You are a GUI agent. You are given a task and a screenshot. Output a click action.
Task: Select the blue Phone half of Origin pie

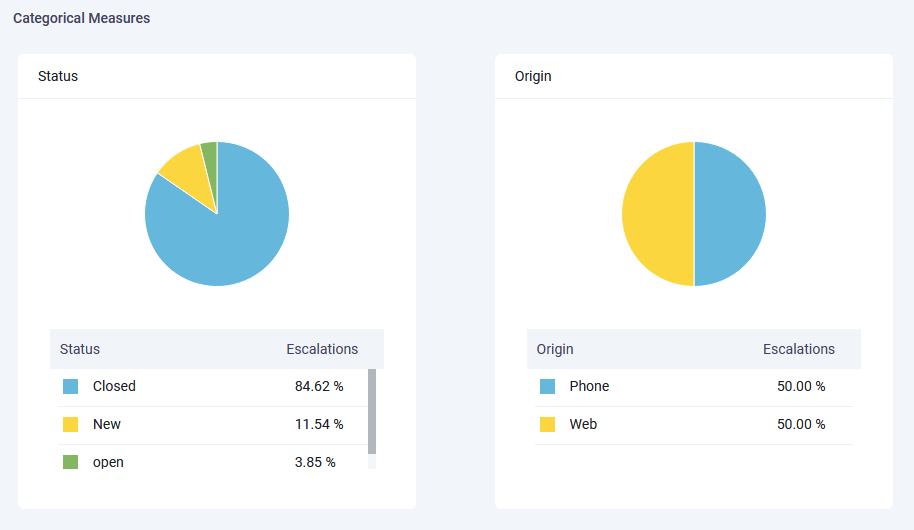point(730,214)
